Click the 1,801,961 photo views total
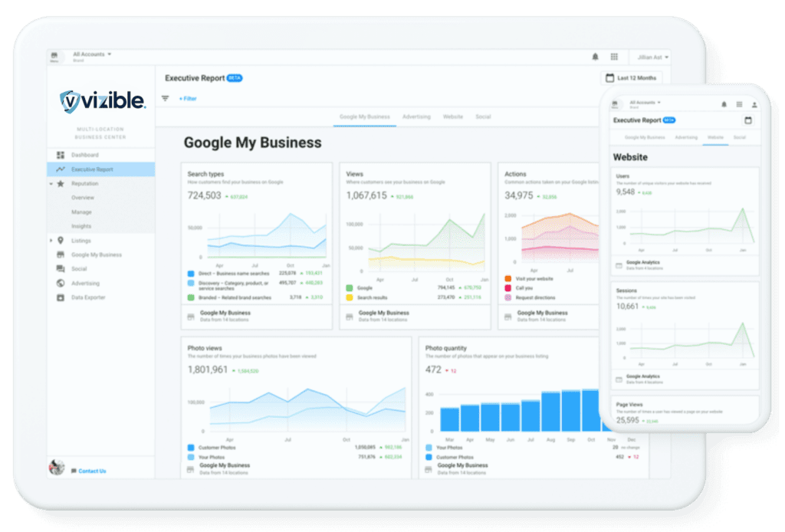 [x=208, y=369]
